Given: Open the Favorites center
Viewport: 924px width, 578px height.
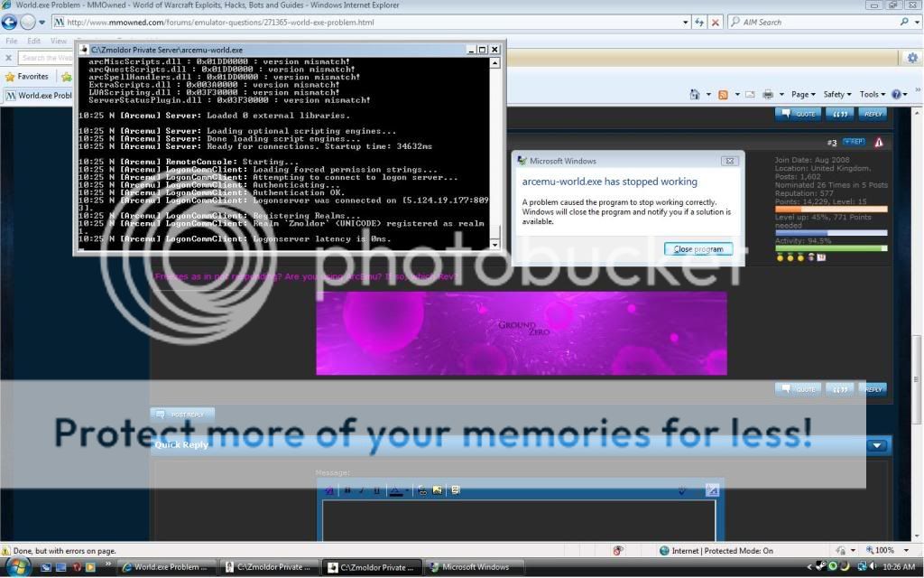Looking at the screenshot, I should pos(26,77).
